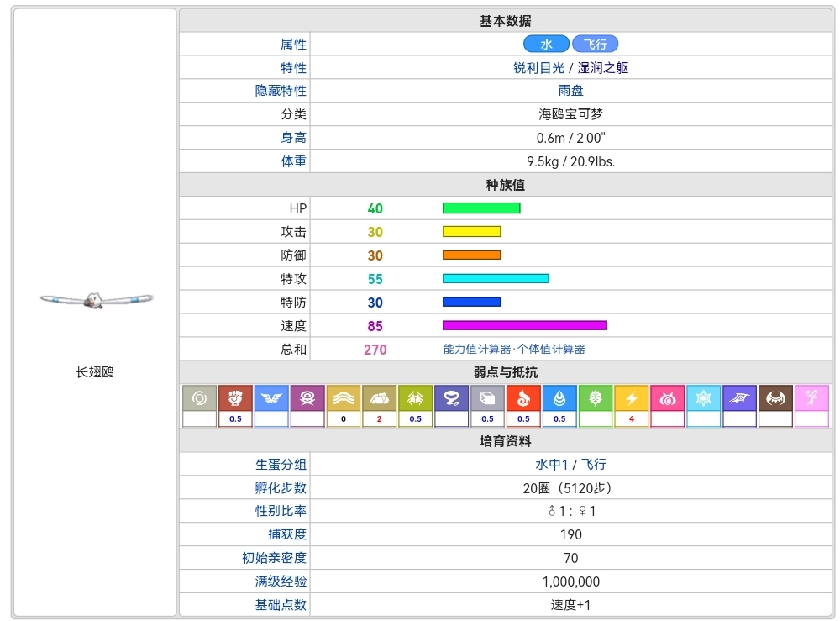Click the 特性 row label
This screenshot has width=840, height=621.
tap(293, 68)
